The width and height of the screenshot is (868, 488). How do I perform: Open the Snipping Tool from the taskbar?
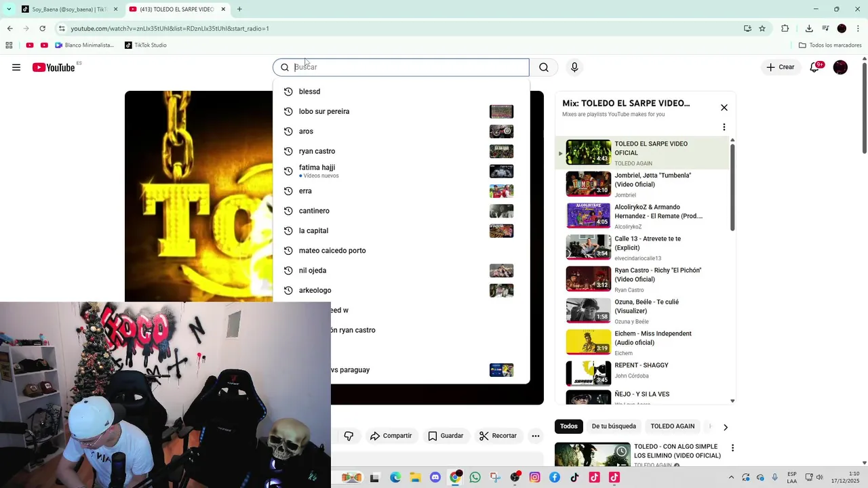tap(495, 477)
